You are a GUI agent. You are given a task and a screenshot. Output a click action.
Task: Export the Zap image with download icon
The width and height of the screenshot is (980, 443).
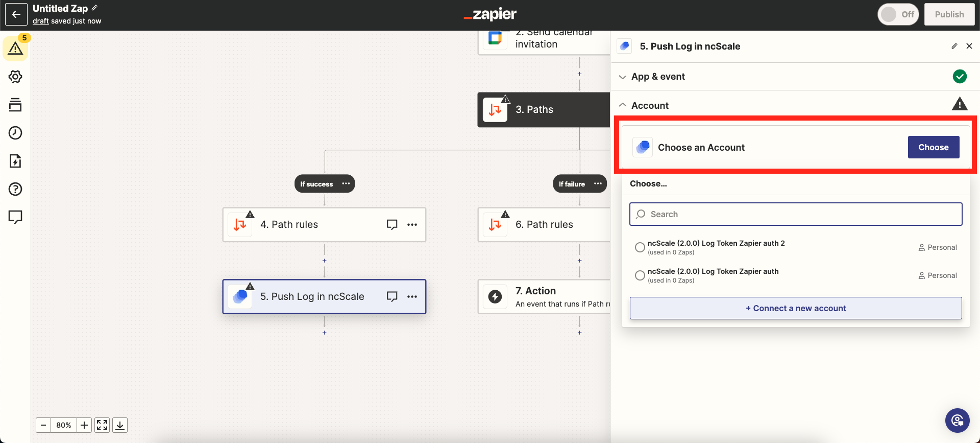120,425
